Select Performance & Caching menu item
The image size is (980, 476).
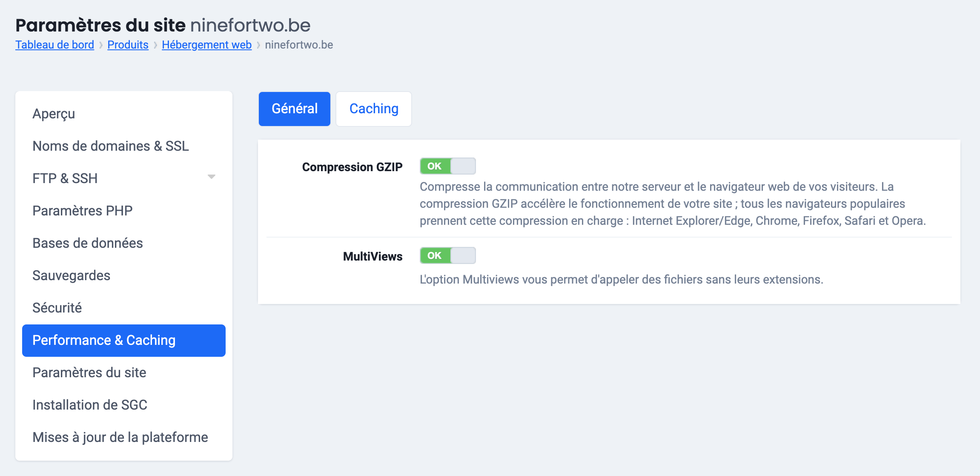104,340
